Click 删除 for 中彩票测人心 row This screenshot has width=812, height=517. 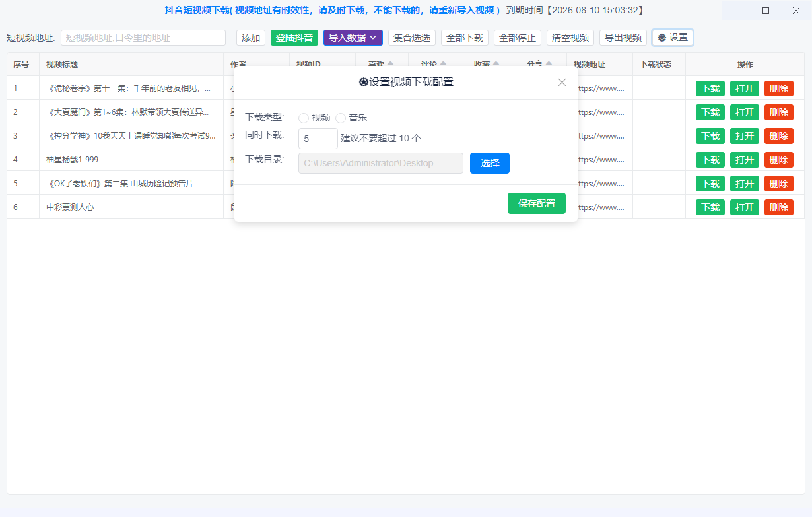tap(779, 207)
